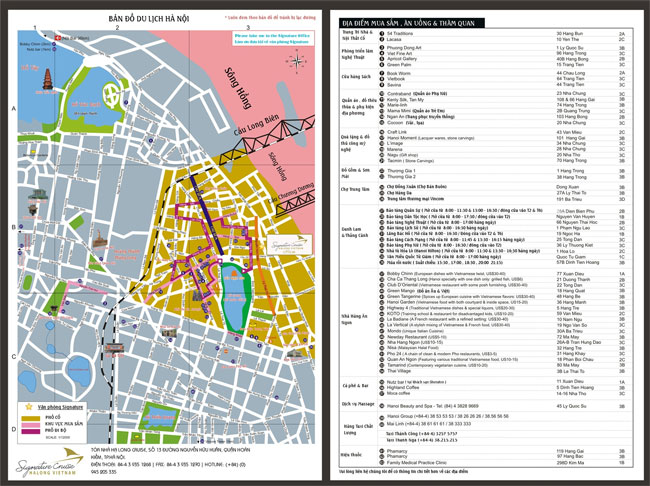This screenshot has width=650, height=486.
Task: Click the Signature Cruise office box on the map
Action: [x=289, y=245]
